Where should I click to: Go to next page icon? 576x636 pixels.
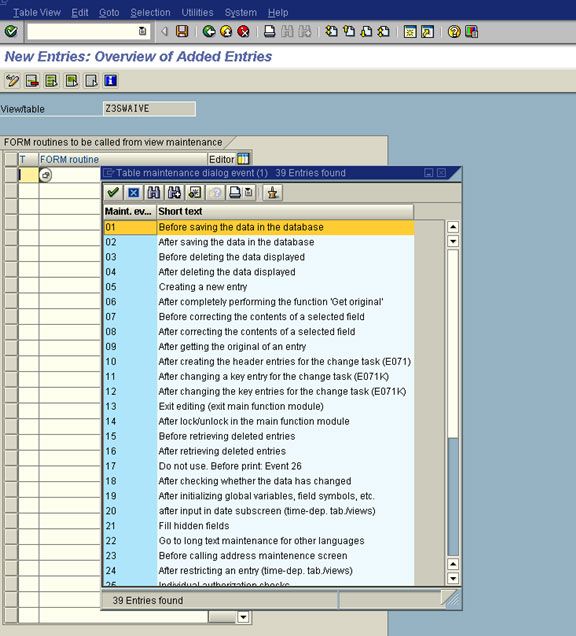click(x=366, y=31)
